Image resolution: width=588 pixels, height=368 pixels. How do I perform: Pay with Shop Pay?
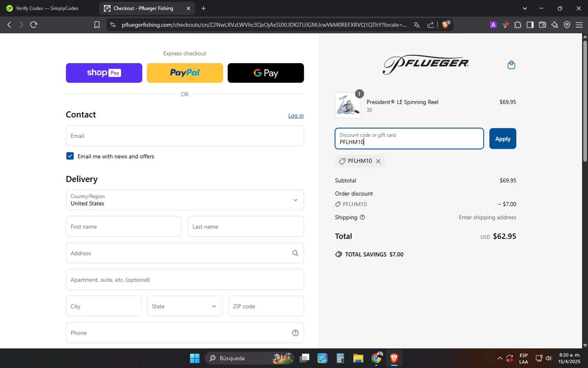tap(104, 73)
